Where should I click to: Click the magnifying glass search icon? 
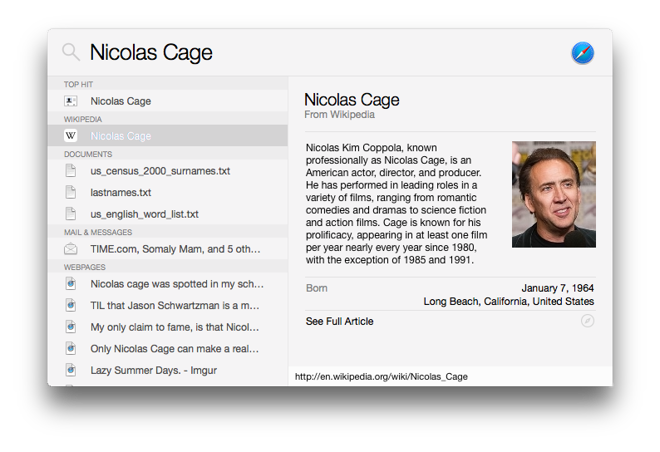pyautogui.click(x=70, y=52)
